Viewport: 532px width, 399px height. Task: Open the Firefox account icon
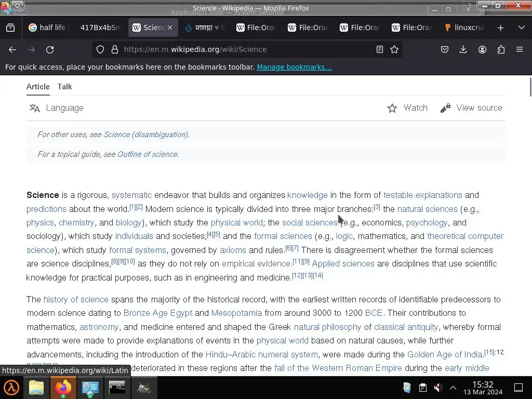pyautogui.click(x=482, y=49)
